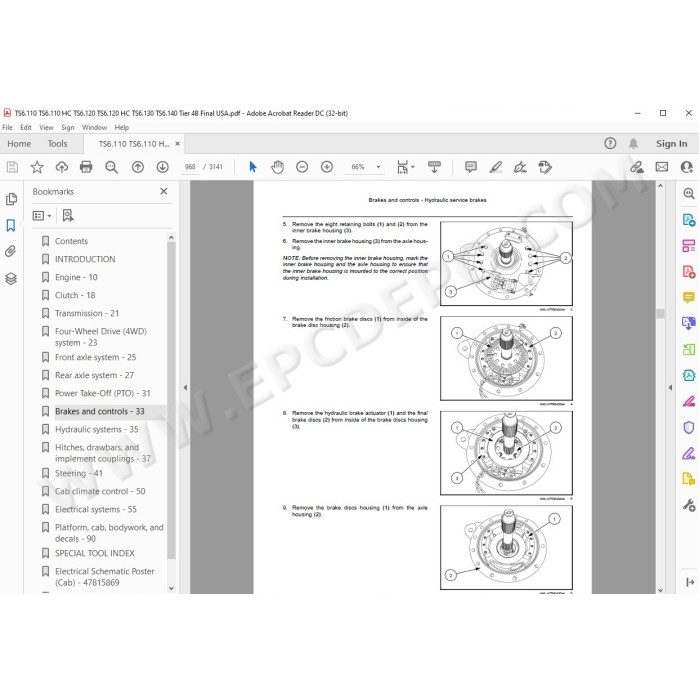Go to next page arrow

click(162, 167)
